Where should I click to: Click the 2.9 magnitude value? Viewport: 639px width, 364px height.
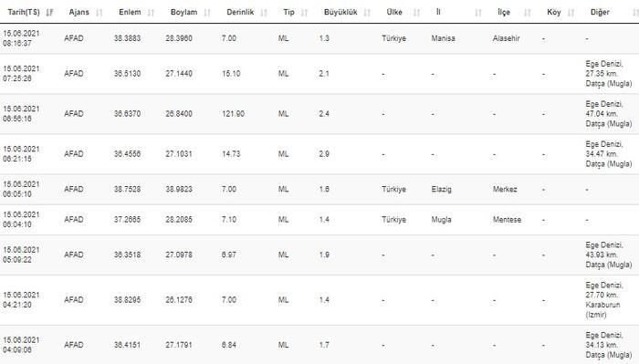(324, 154)
